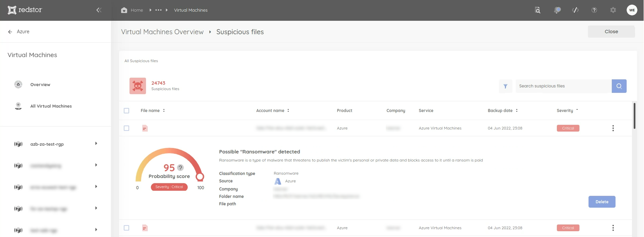Expand the second blurred resource group arrow
Image resolution: width=644 pixels, height=237 pixels.
(96, 165)
